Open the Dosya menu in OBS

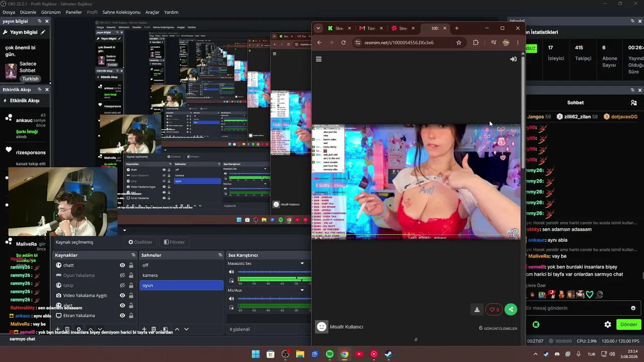(x=9, y=12)
